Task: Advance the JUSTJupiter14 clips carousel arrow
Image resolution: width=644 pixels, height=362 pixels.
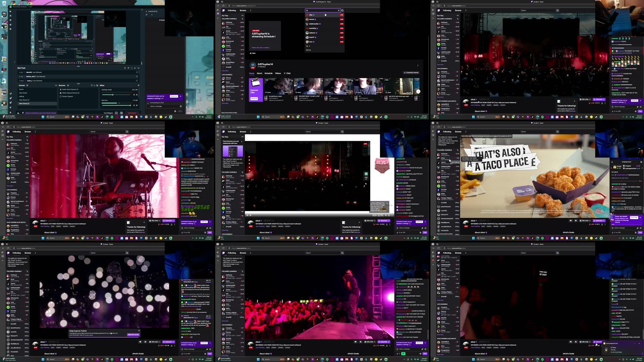Action: click(418, 91)
